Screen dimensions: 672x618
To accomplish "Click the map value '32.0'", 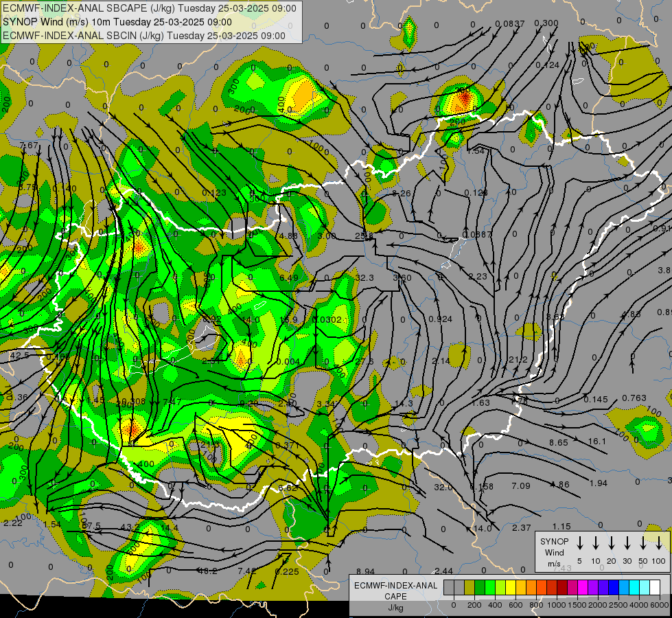I will click(443, 488).
